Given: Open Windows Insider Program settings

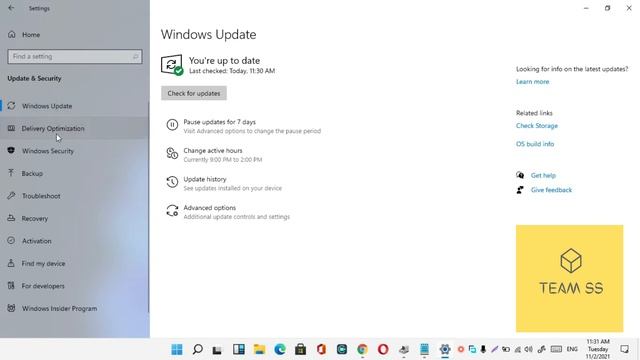Looking at the screenshot, I should tap(75, 308).
